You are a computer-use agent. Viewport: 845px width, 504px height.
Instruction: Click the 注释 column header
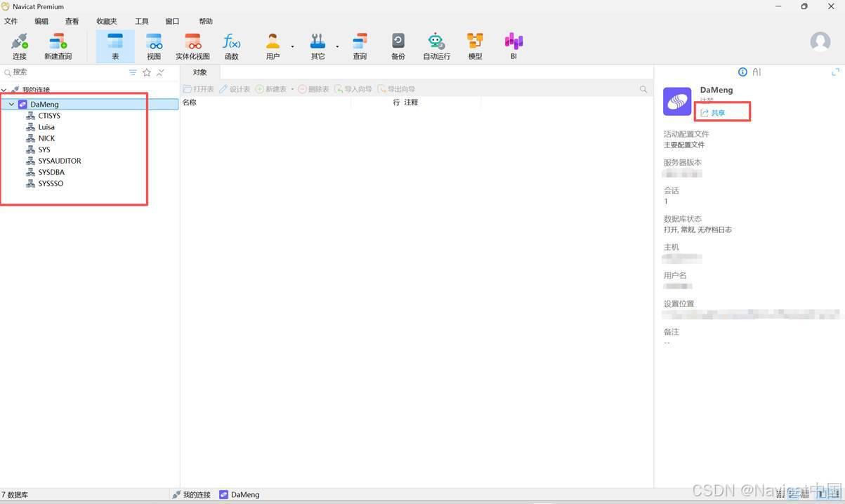click(x=411, y=102)
